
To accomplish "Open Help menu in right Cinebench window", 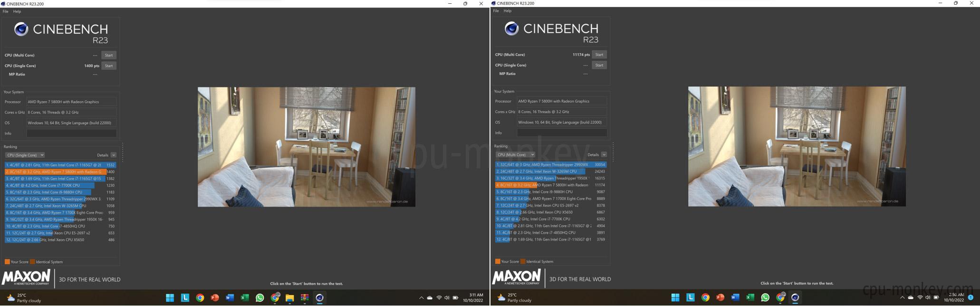I will click(x=508, y=11).
